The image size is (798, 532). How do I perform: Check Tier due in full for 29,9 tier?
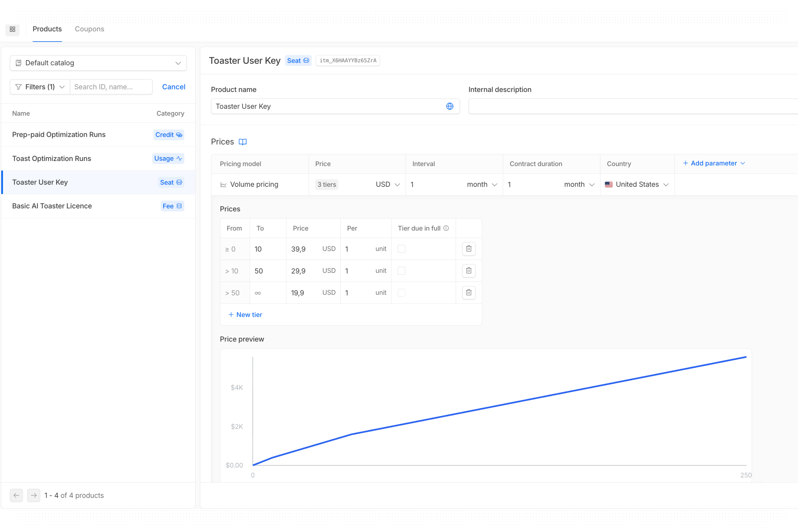point(401,270)
